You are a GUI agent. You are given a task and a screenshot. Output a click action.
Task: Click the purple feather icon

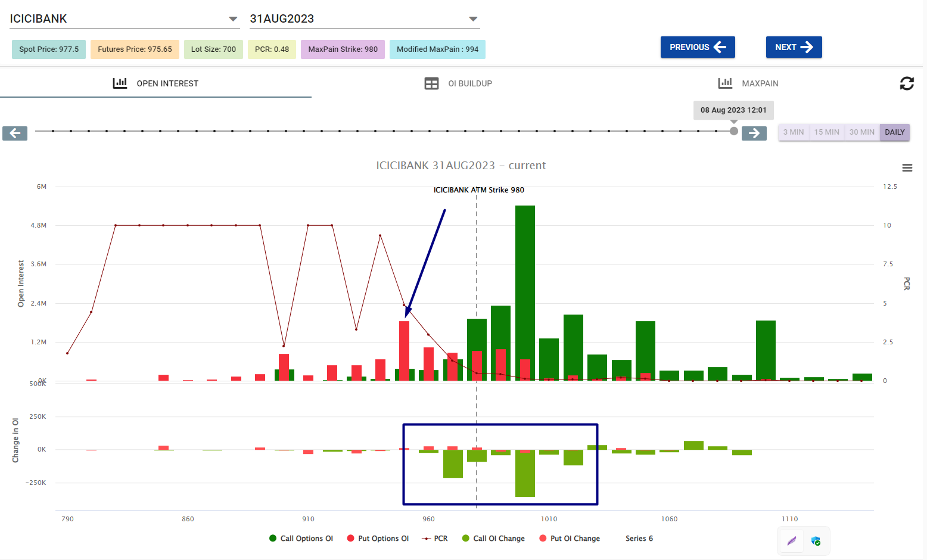[792, 541]
